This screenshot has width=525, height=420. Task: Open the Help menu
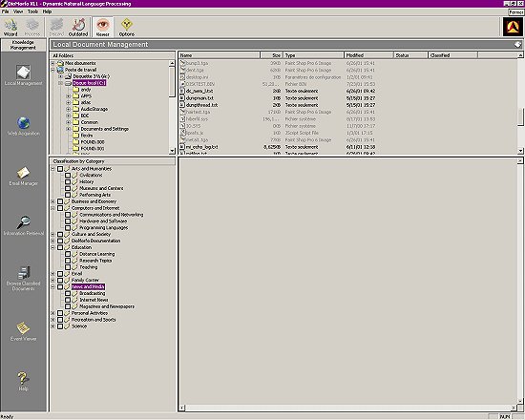click(x=47, y=11)
